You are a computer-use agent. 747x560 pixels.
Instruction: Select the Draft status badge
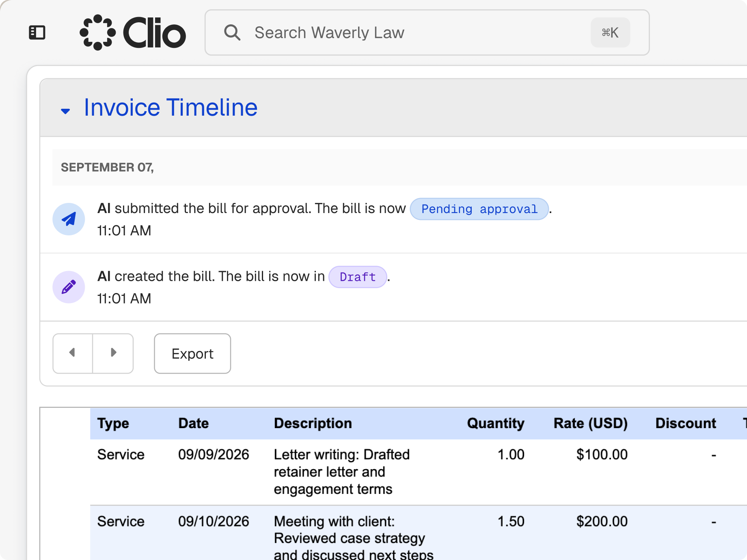click(358, 277)
